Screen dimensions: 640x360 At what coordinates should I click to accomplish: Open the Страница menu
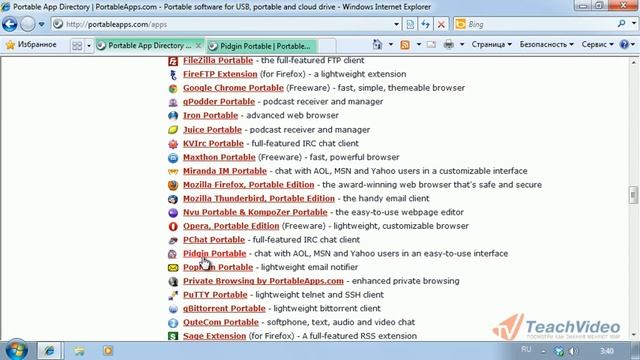[x=491, y=44]
